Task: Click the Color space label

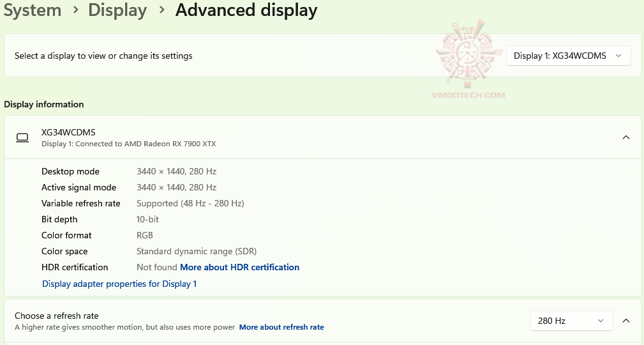Action: coord(64,251)
